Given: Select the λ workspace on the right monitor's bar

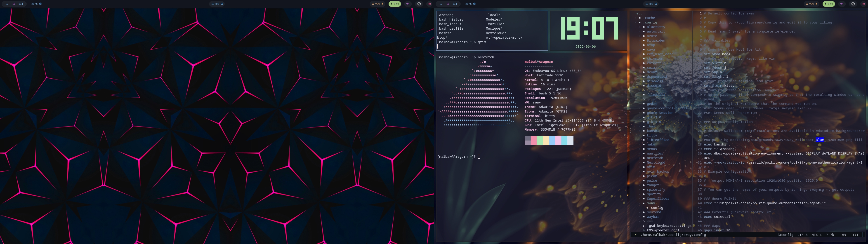Looking at the screenshot, I should pyautogui.click(x=441, y=4).
